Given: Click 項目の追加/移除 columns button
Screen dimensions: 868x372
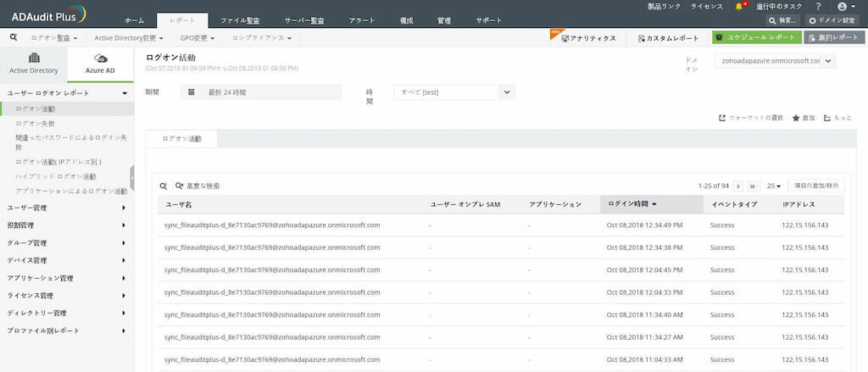Looking at the screenshot, I should coord(816,186).
